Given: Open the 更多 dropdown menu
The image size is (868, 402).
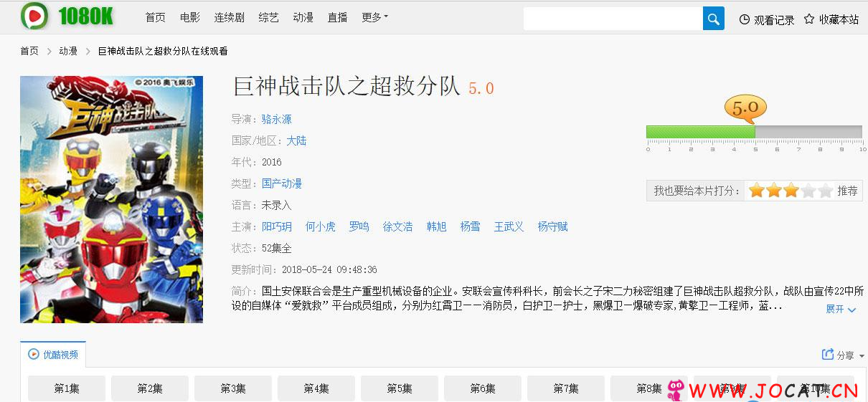Looking at the screenshot, I should point(374,17).
